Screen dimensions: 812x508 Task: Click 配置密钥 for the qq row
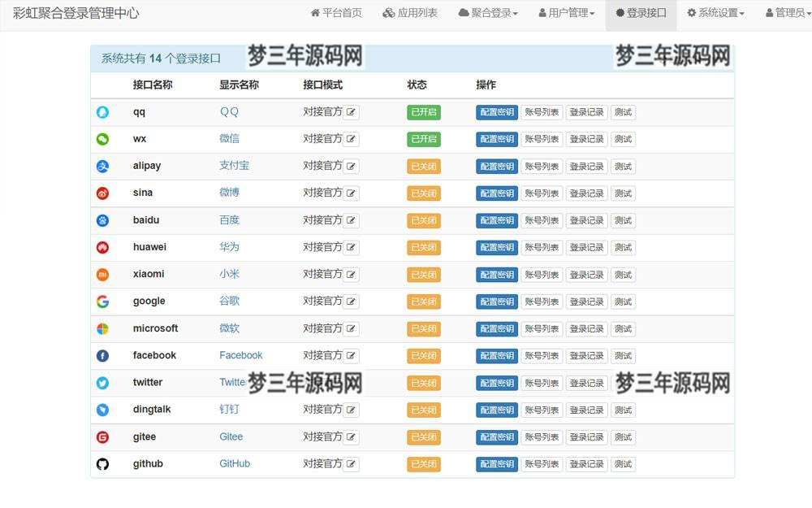tap(497, 112)
